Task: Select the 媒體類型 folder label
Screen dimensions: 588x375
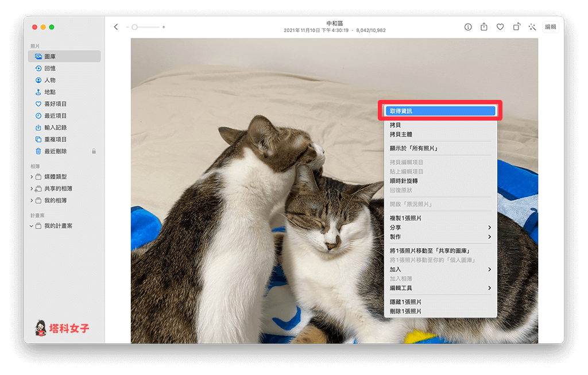Action: [x=56, y=177]
